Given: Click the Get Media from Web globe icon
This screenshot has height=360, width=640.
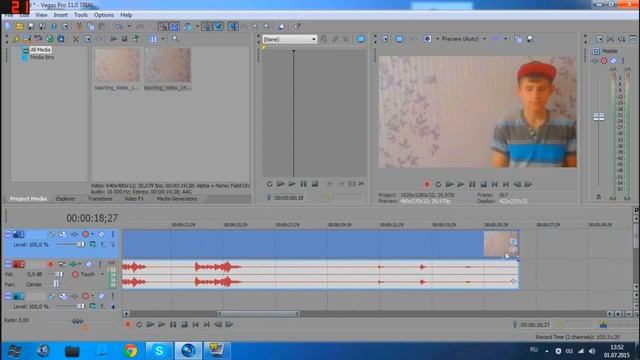Looking at the screenshot, I should pyautogui.click(x=50, y=39).
